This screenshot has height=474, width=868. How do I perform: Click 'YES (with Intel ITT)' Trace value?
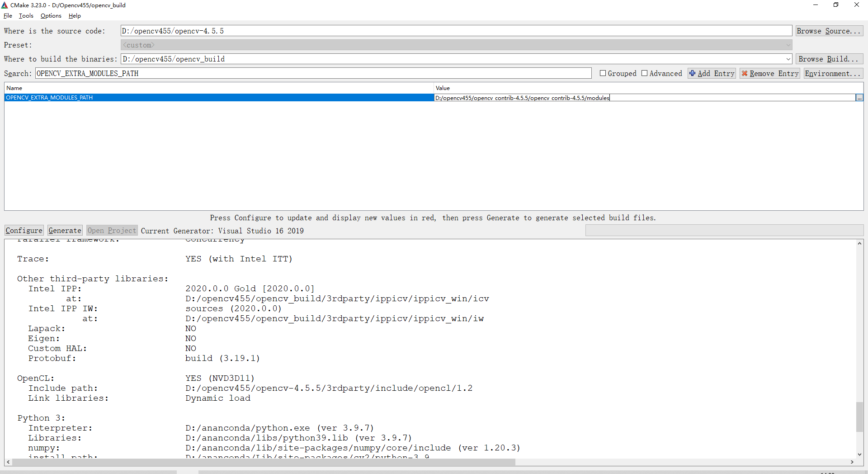239,259
